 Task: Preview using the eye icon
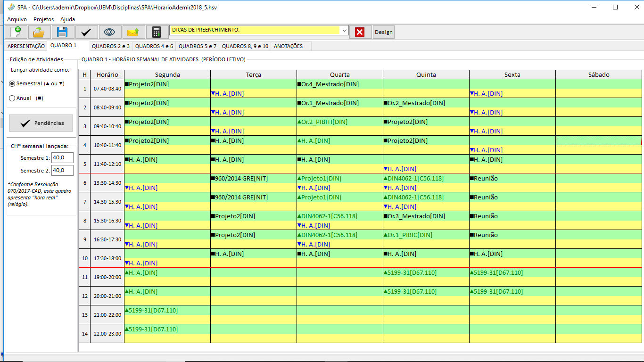pyautogui.click(x=110, y=32)
